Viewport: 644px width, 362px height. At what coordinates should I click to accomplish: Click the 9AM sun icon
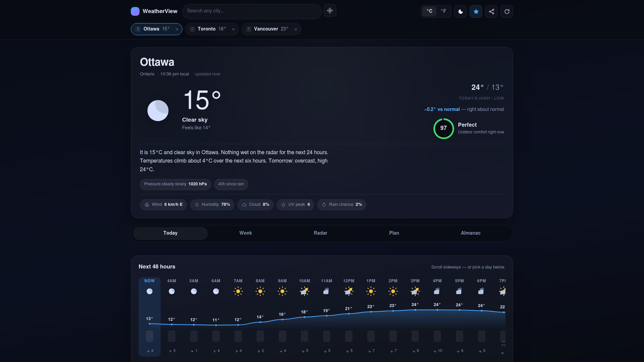click(x=282, y=292)
